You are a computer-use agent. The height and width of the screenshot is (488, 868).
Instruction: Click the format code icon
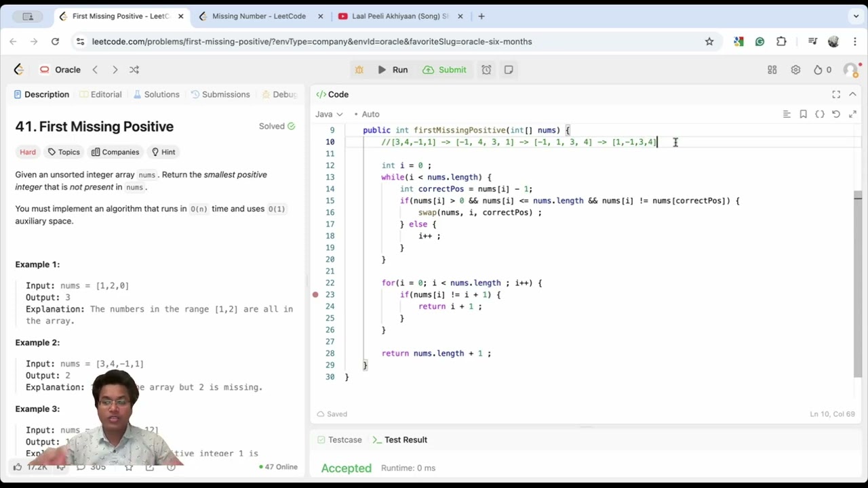pyautogui.click(x=787, y=114)
